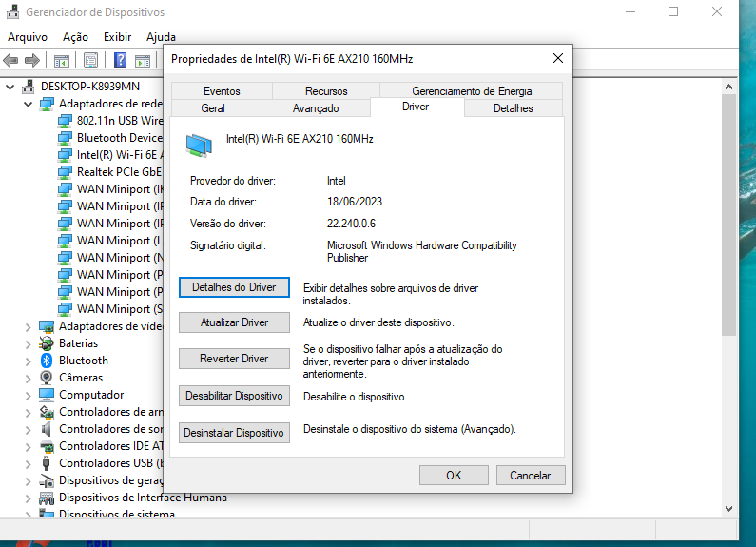Click the Back arrow toolbar icon

click(x=10, y=60)
